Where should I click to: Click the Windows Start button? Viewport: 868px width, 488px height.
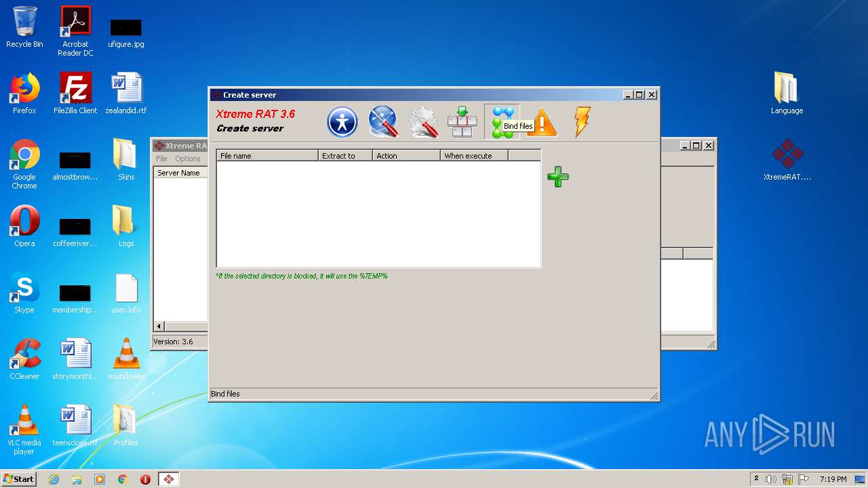coord(18,479)
